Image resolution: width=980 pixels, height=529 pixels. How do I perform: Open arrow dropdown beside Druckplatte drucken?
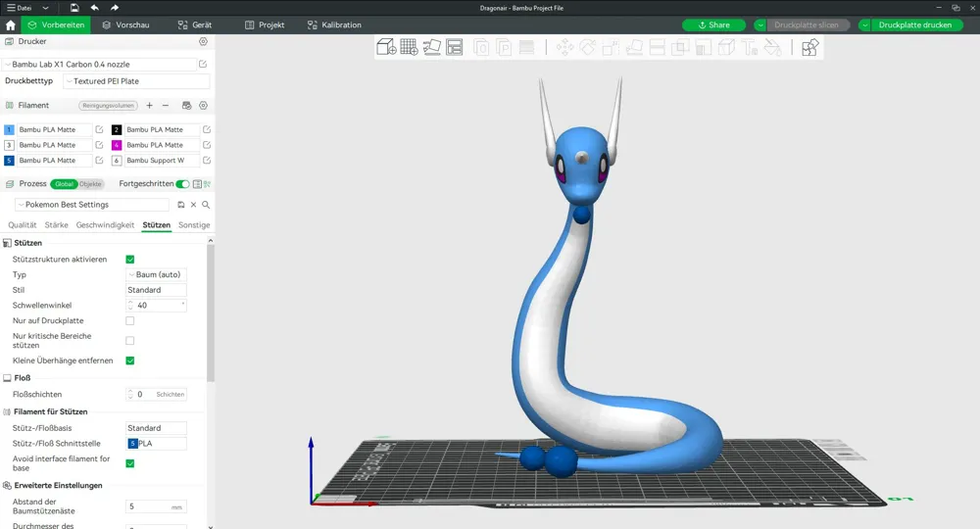865,25
